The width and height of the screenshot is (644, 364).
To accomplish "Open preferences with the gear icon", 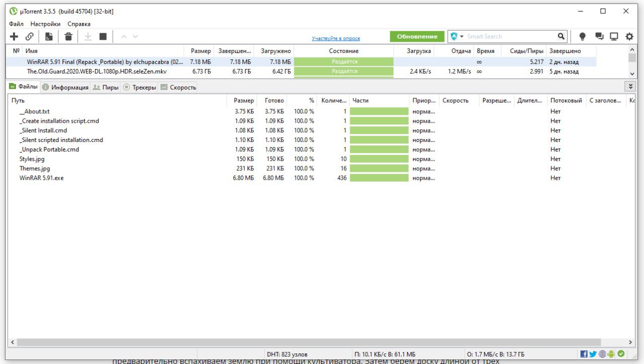I will tap(629, 36).
